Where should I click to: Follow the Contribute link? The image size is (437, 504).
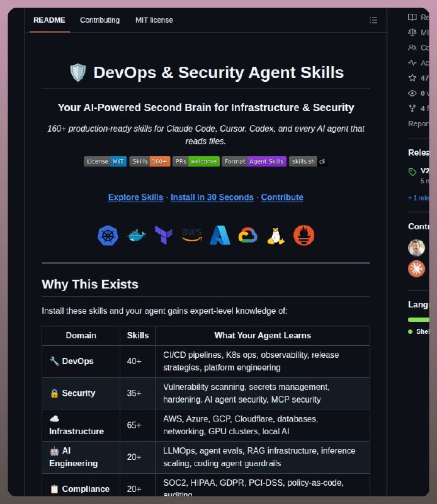(282, 197)
